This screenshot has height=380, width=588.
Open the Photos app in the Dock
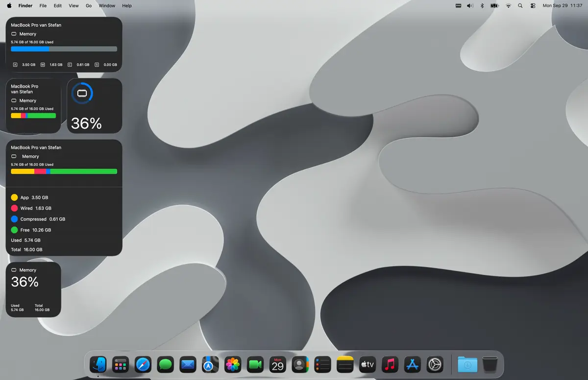pyautogui.click(x=233, y=364)
